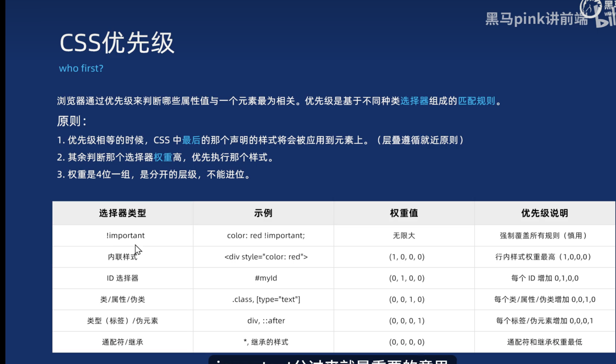Click the 通配符/继承 row label
Viewport: 616px width, 364px height.
[x=123, y=342]
